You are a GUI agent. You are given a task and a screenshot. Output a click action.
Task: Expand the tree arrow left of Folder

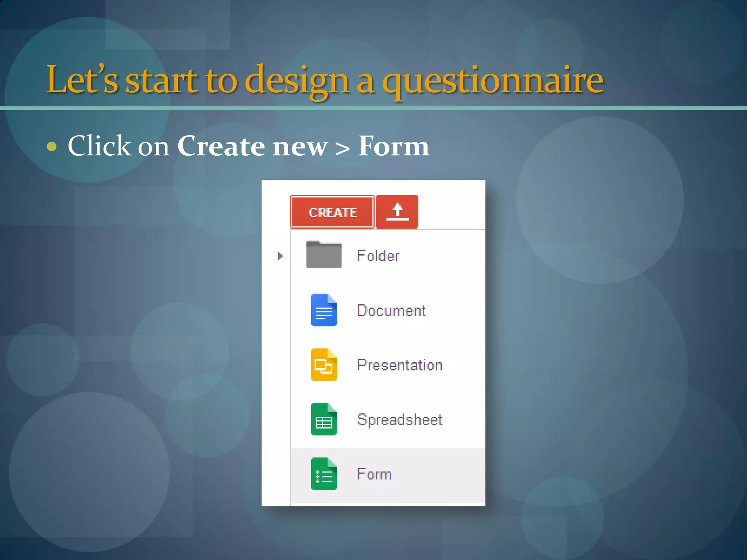(280, 256)
